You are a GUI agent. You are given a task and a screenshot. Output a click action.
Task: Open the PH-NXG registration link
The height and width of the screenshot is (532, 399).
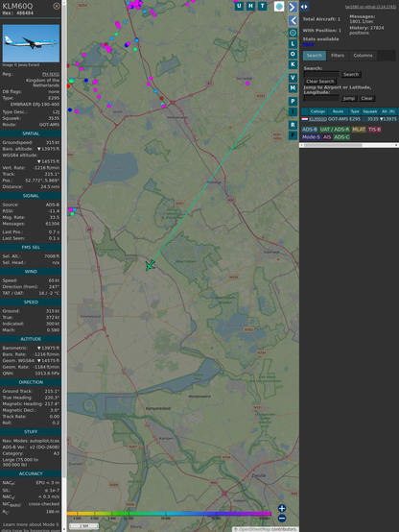pyautogui.click(x=51, y=74)
